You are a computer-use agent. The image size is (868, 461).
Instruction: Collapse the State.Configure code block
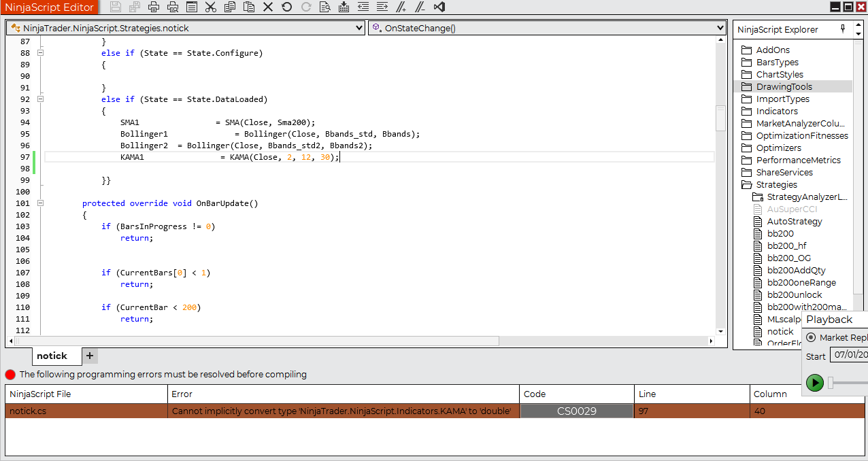[x=41, y=53]
